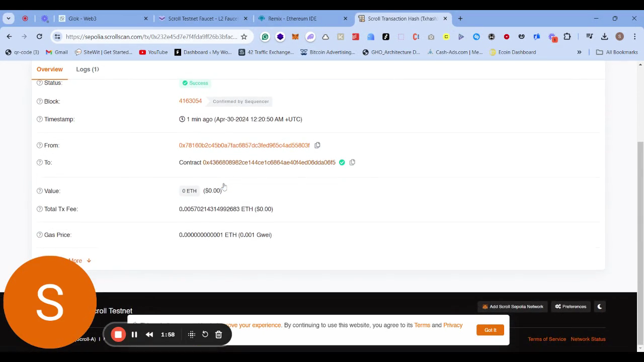
Task: Expand the More details section
Action: click(x=80, y=260)
